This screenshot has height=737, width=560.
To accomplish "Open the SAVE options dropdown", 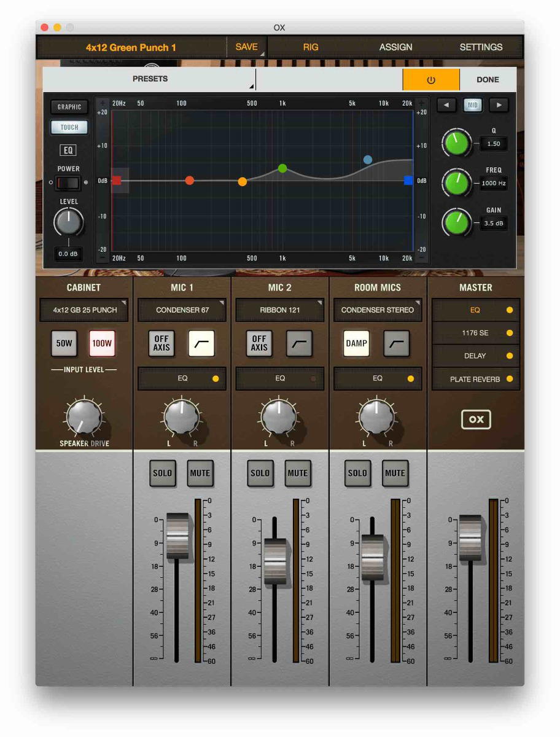I will point(247,47).
